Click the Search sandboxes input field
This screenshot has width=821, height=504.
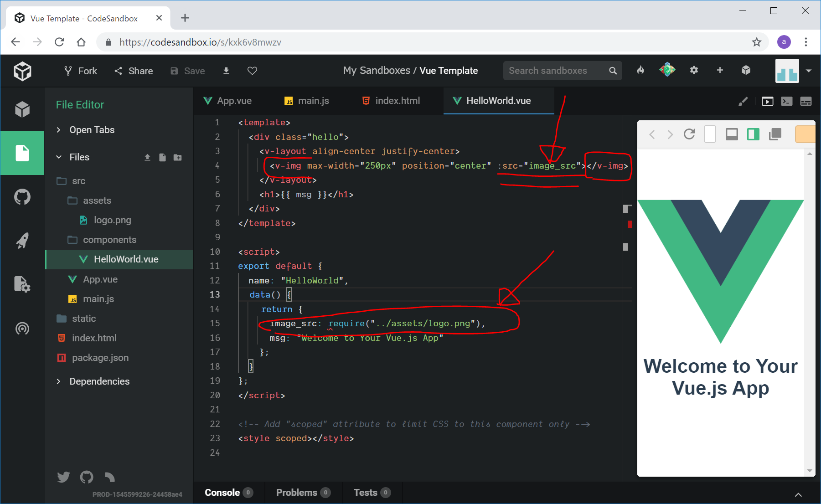pyautogui.click(x=555, y=71)
